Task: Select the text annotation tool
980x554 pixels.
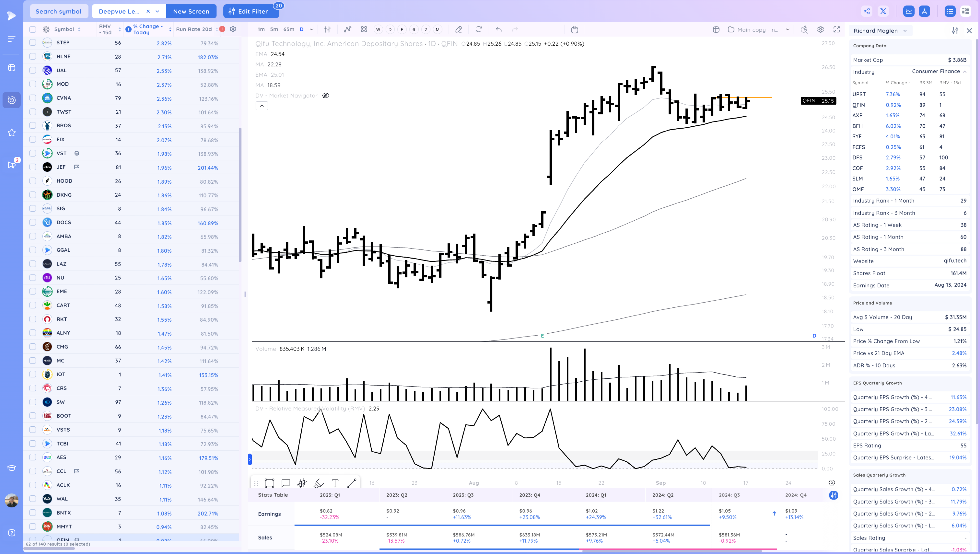Action: [x=335, y=483]
